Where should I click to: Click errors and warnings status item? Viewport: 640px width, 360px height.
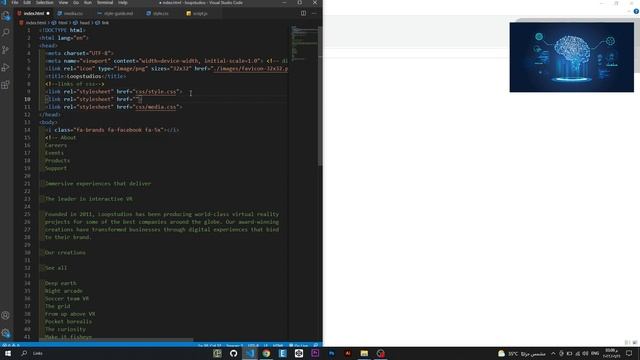pyautogui.click(x=11, y=345)
